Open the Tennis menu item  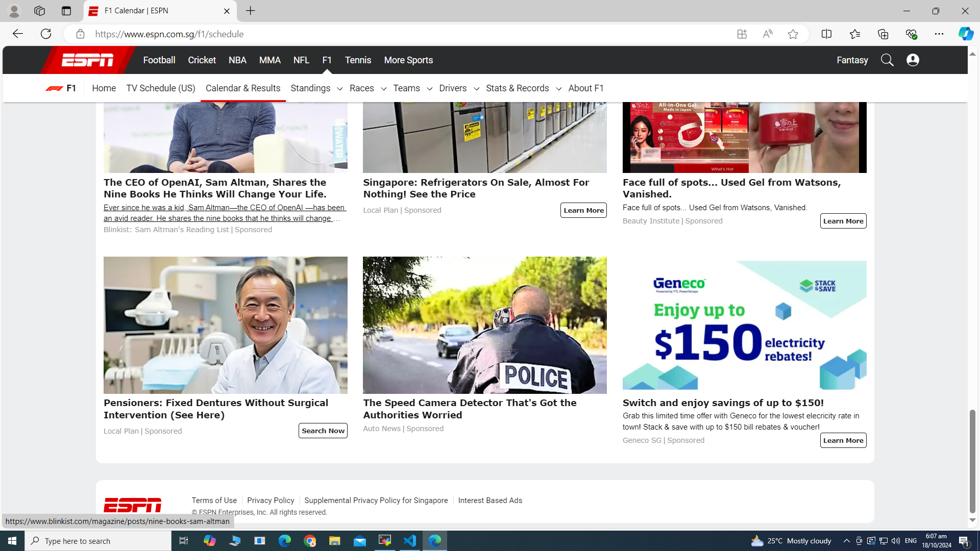click(358, 60)
